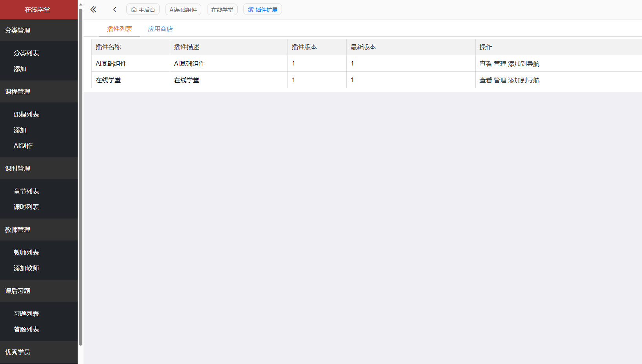Viewport: 642px width, 364px height.
Task: Click 添加到导航 for the Ai基础组件 plugin
Action: 525,63
